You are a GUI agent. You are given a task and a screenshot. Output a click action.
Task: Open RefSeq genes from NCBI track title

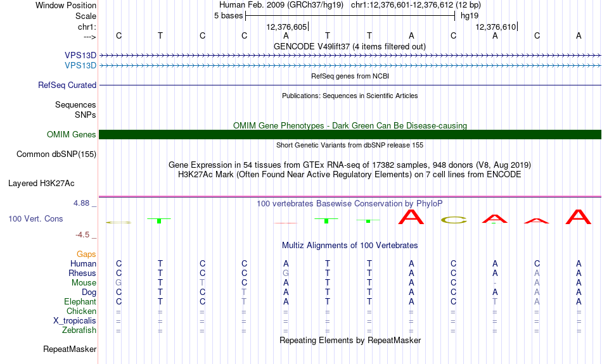tap(350, 76)
